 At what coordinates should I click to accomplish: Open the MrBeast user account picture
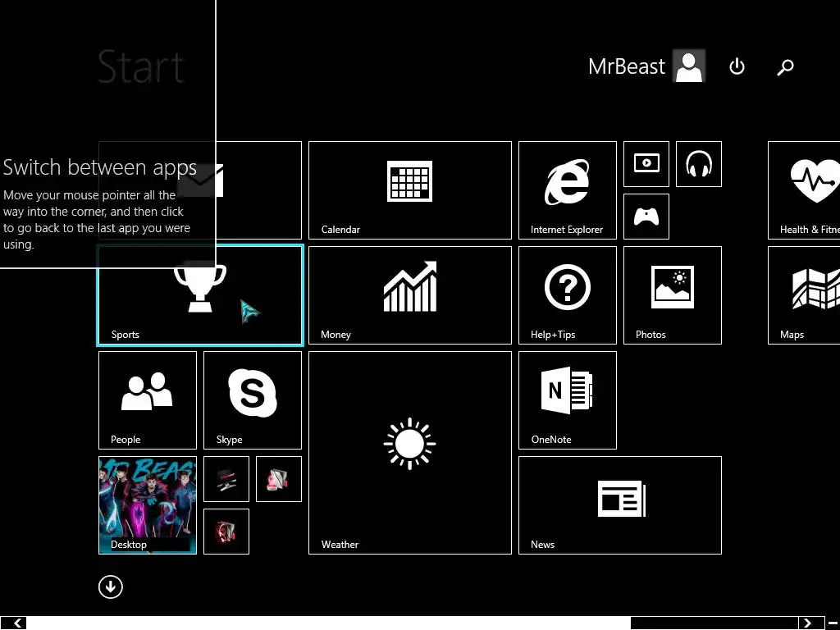coord(689,66)
